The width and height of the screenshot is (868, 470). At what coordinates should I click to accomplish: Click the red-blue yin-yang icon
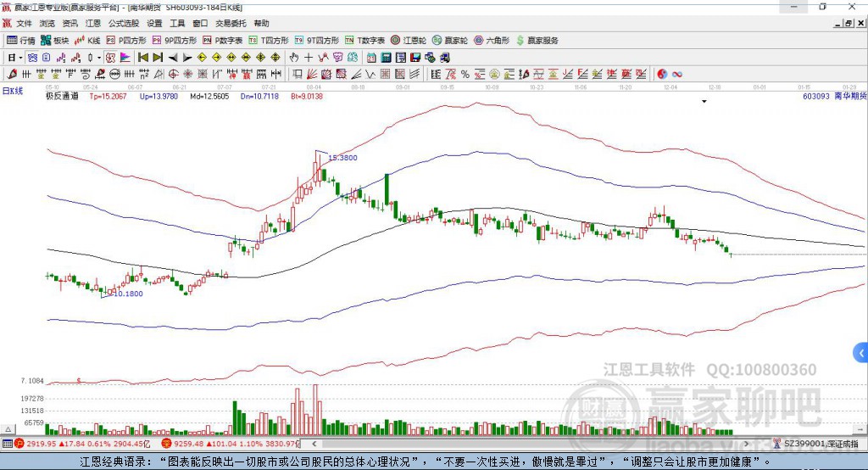[662, 74]
